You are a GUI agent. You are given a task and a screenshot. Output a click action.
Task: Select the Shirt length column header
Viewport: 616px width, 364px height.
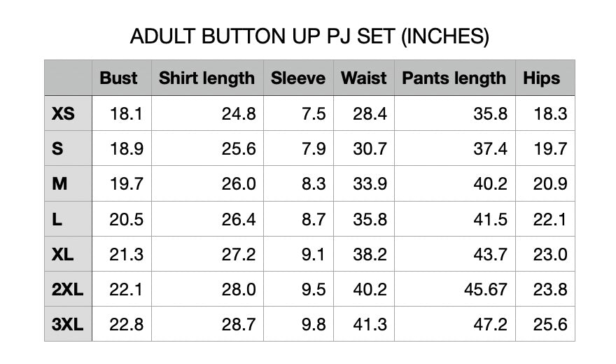coord(206,78)
